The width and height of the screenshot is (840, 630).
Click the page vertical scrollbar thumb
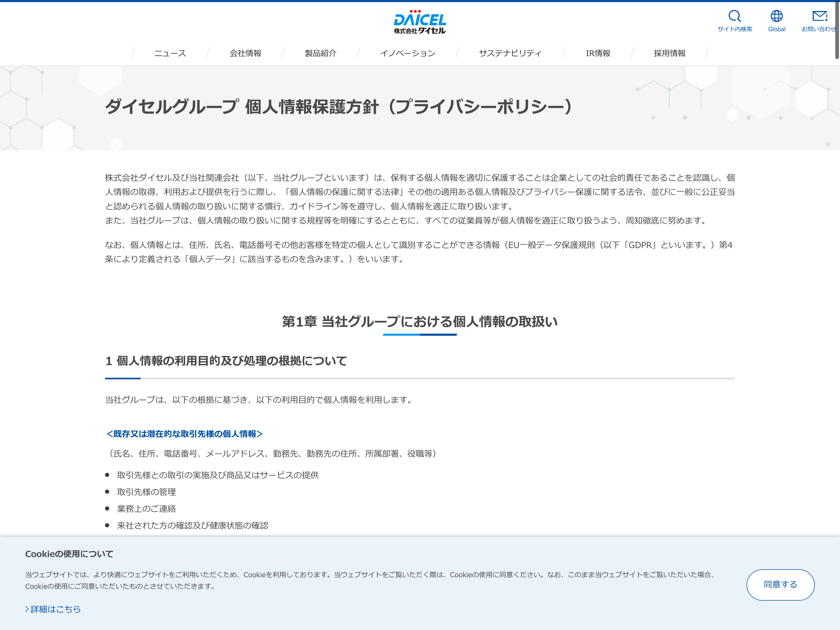(837, 30)
